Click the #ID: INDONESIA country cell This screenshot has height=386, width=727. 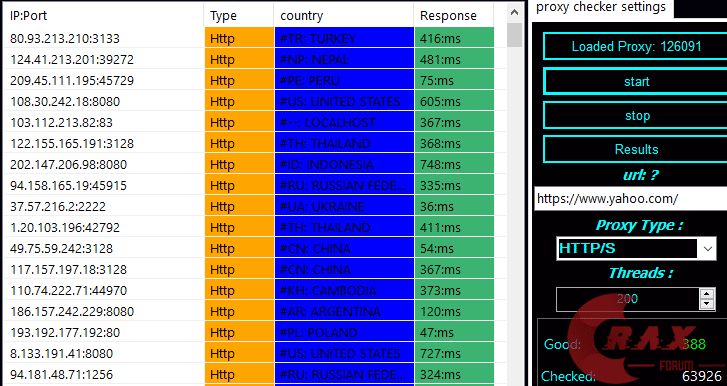pos(344,164)
